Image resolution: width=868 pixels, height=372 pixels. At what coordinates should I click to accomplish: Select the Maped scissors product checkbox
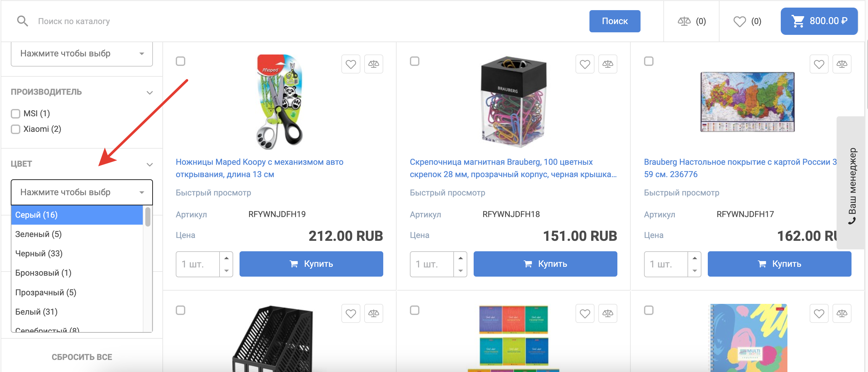coord(181,61)
